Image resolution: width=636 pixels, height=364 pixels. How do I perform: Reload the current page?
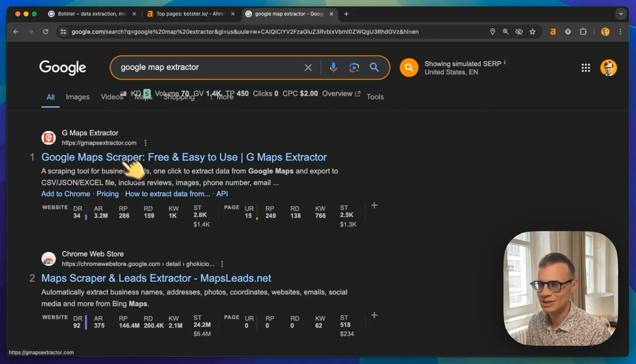tap(46, 32)
